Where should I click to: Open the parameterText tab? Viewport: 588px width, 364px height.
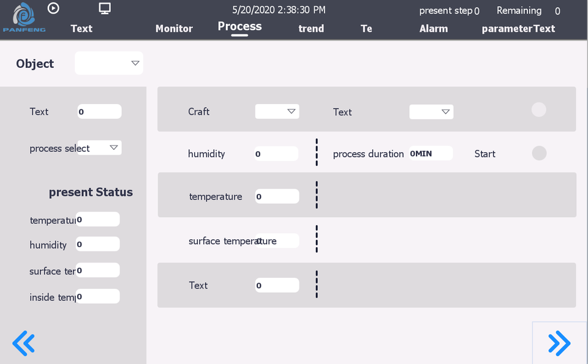click(x=518, y=28)
